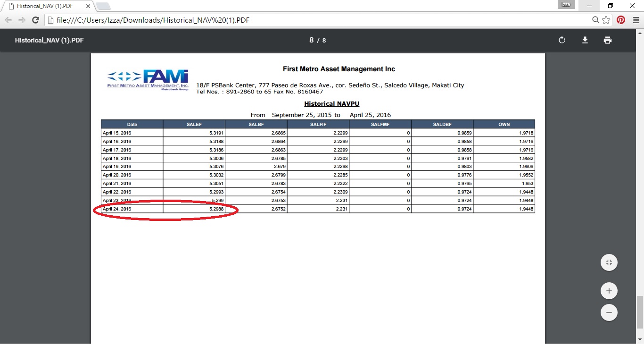Viewport: 644px width, 363px height.
Task: Fit the page to window
Action: (x=609, y=262)
